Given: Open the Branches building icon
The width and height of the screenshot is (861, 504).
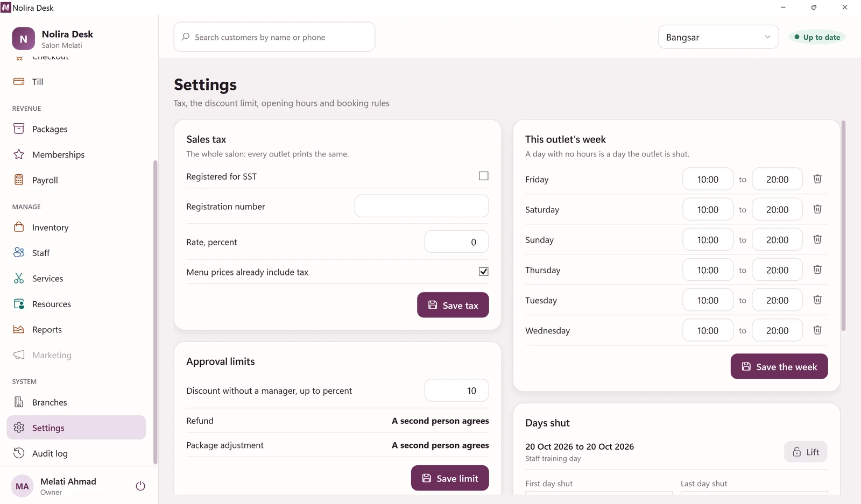Looking at the screenshot, I should tap(19, 402).
